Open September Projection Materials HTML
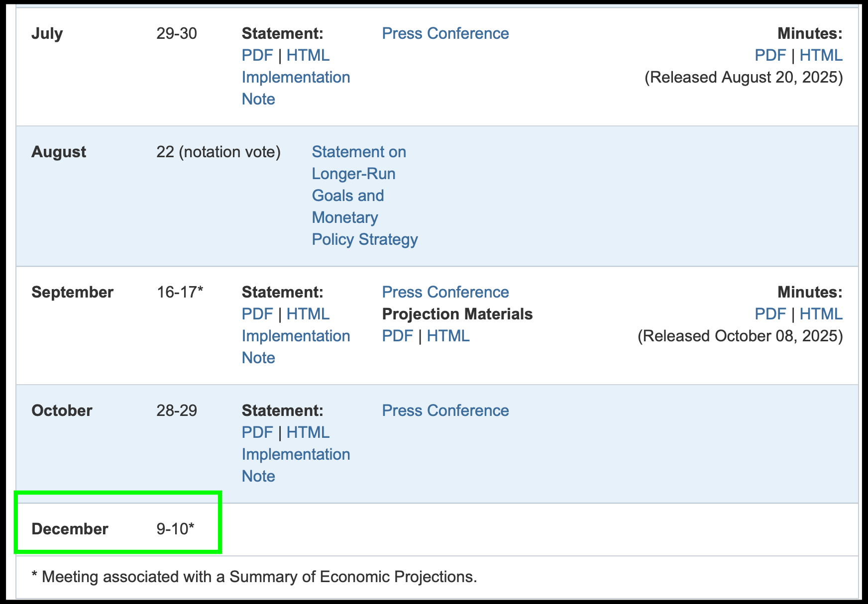Viewport: 868px width, 604px height. point(448,336)
